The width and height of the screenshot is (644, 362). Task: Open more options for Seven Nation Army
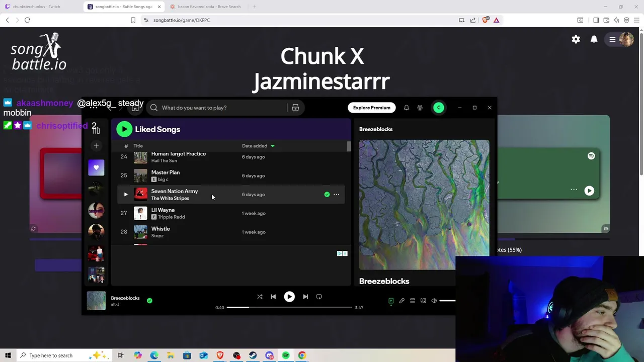[x=336, y=195]
